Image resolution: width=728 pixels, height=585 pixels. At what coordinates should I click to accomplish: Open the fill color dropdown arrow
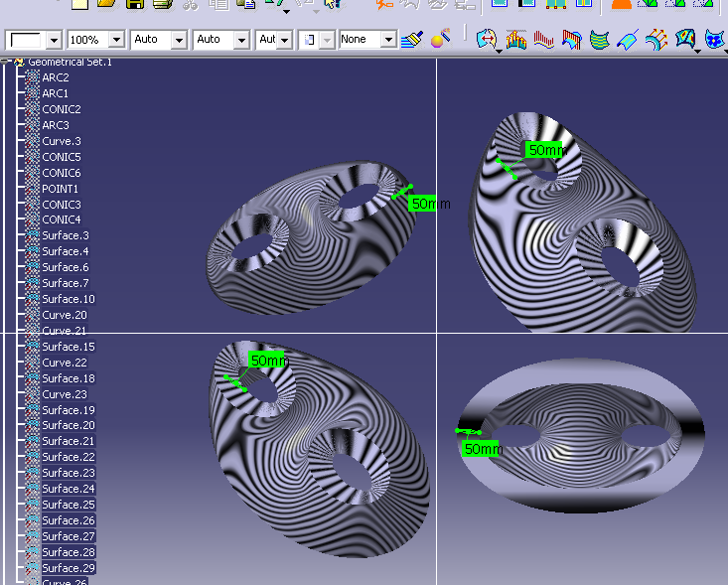coord(54,40)
